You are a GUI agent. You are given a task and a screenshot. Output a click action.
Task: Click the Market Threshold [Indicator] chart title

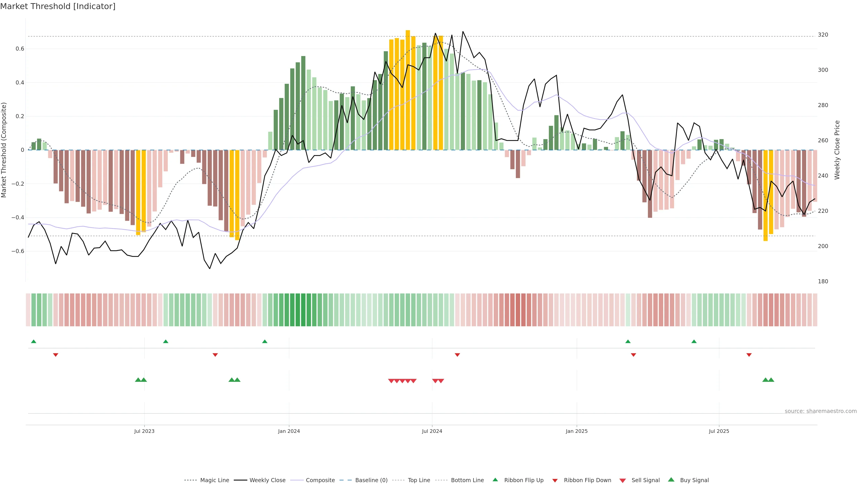[x=58, y=6]
